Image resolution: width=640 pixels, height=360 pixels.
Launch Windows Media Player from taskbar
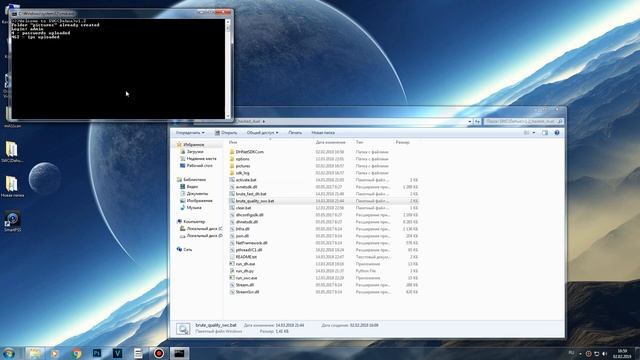point(55,353)
